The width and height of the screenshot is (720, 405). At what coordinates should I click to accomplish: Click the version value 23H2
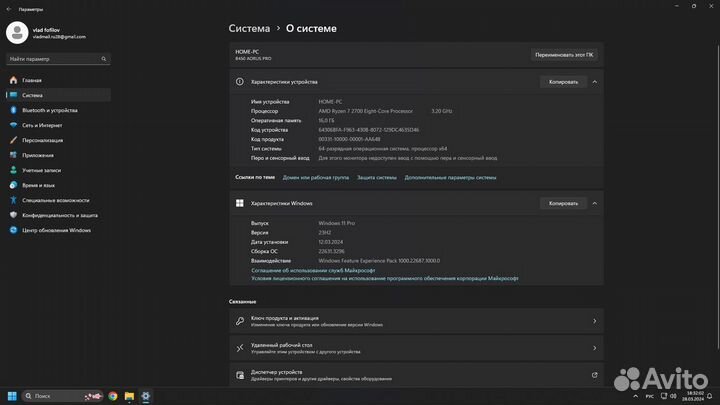tap(325, 232)
